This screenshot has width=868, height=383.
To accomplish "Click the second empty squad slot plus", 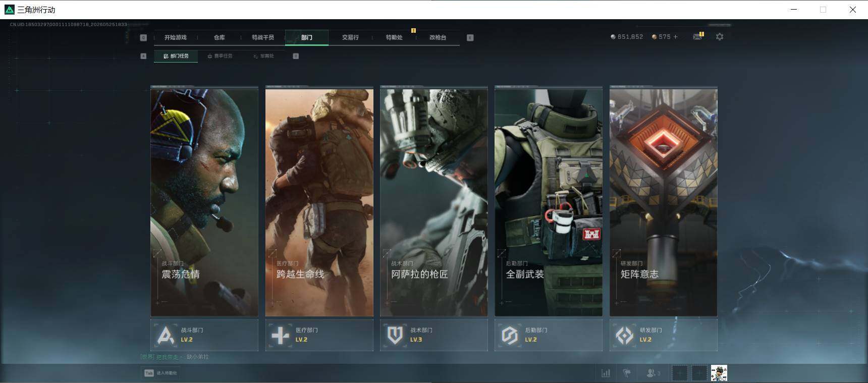I will coord(699,373).
